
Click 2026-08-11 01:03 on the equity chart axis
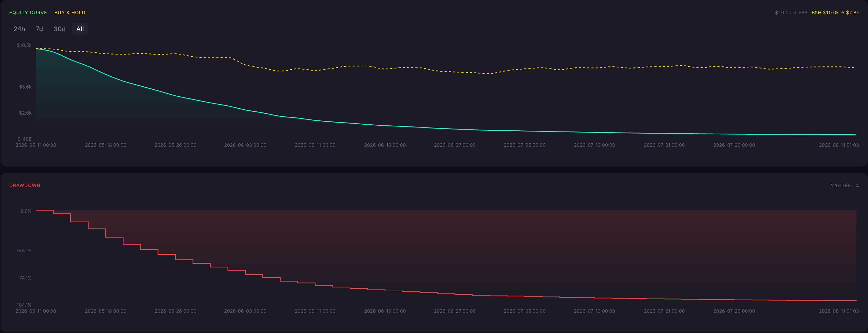tap(839, 145)
